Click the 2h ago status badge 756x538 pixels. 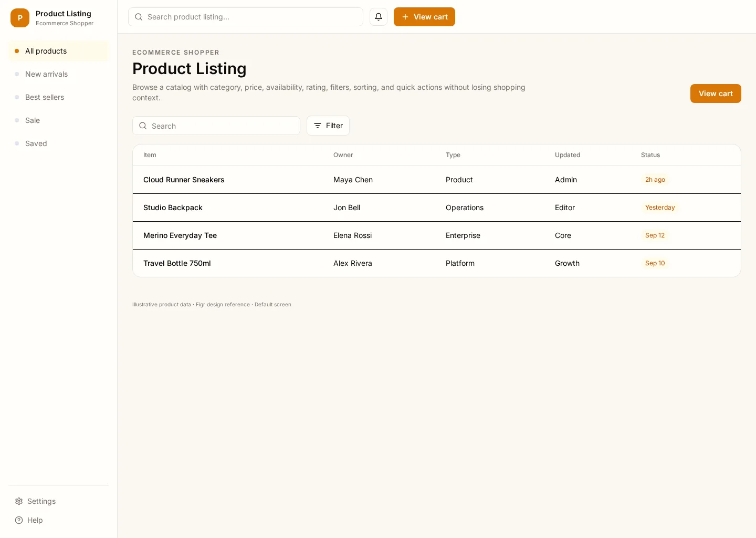point(655,180)
